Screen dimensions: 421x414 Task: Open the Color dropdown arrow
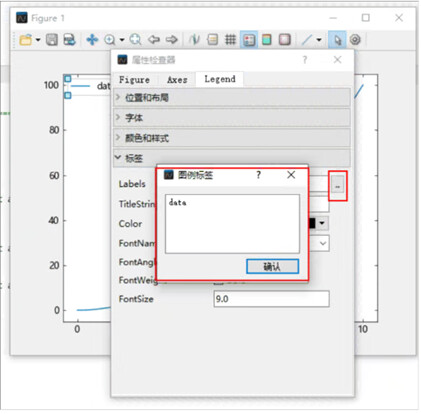(x=322, y=223)
